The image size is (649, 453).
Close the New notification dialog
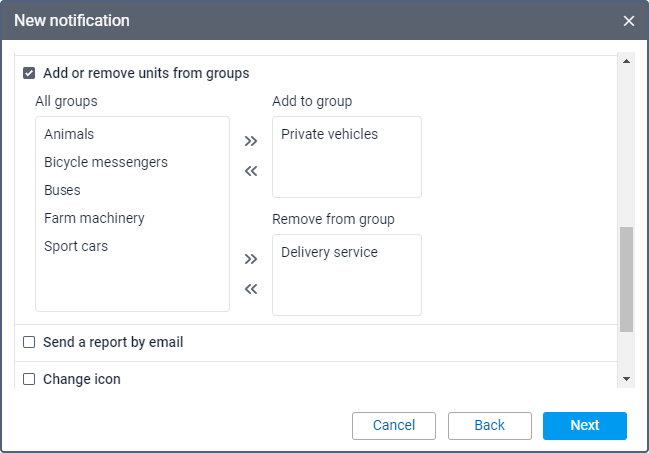pos(629,21)
